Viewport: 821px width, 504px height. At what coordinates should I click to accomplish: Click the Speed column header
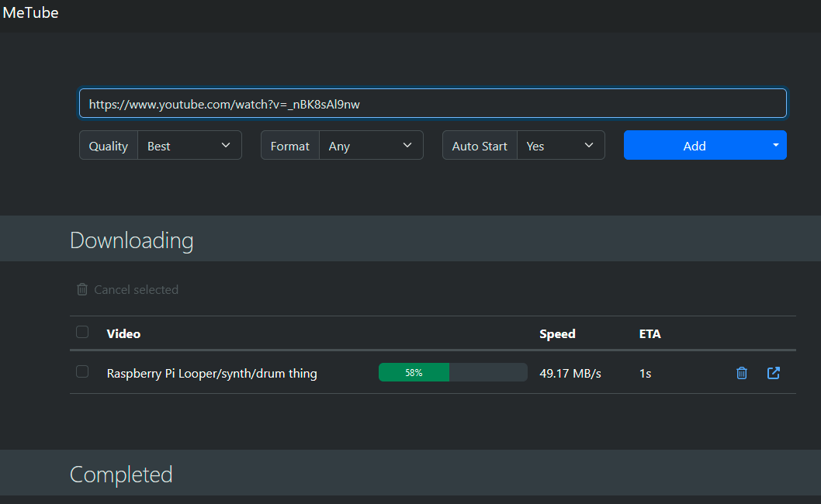coord(557,334)
